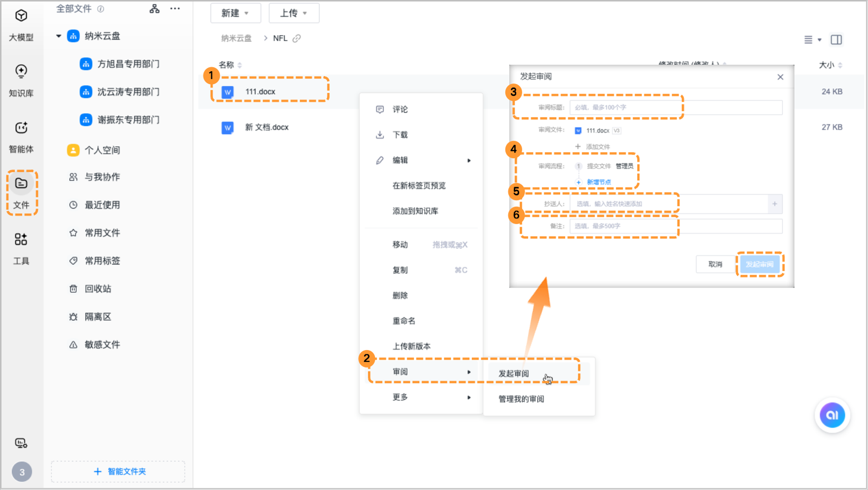Select the 文件 sidebar icon

(x=21, y=193)
